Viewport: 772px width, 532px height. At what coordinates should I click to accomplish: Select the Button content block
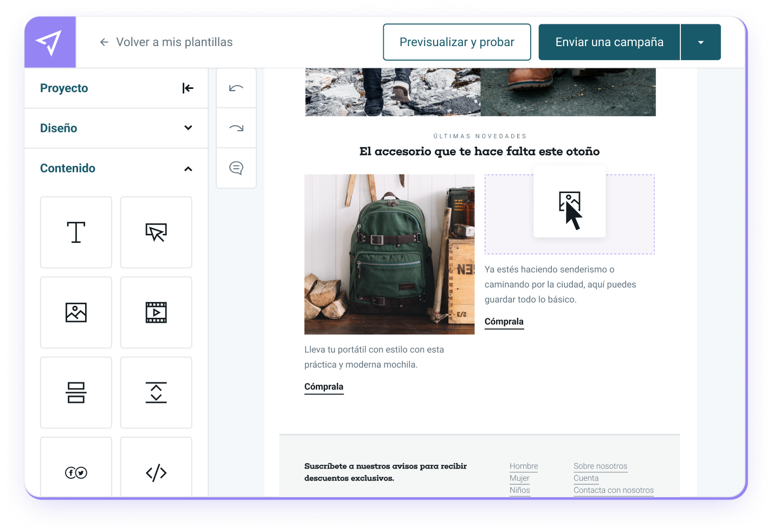click(156, 232)
